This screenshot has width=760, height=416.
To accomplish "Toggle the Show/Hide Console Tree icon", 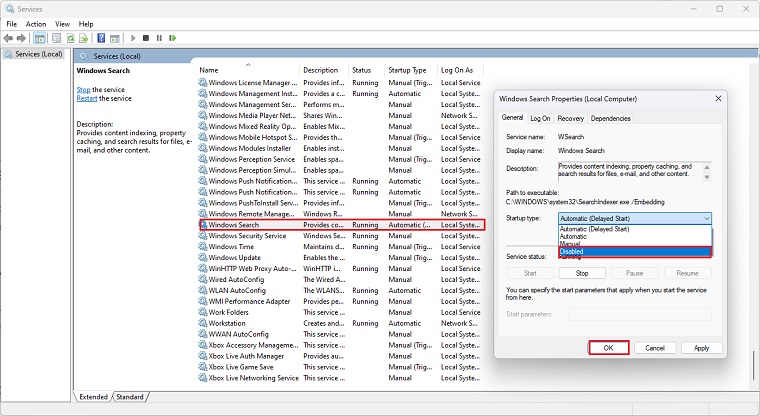I will [x=40, y=38].
